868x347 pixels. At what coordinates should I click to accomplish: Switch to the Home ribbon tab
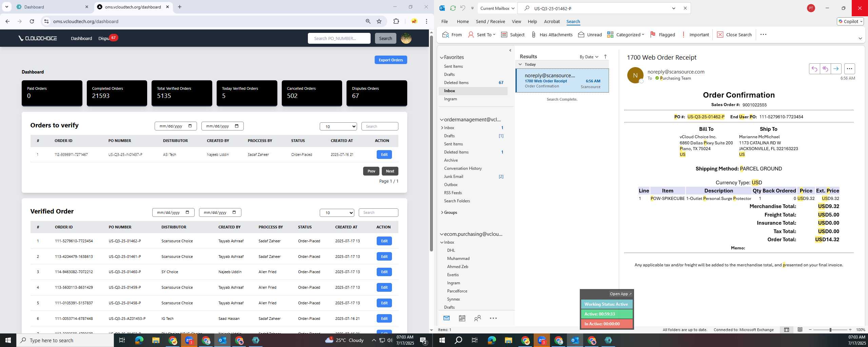(462, 21)
